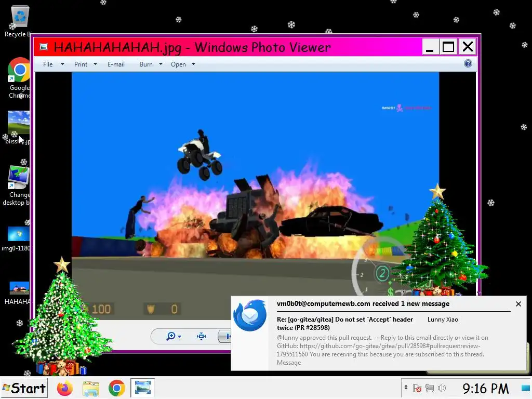Click the 9:16 PM taskbar clock
The height and width of the screenshot is (399, 532).
click(486, 389)
